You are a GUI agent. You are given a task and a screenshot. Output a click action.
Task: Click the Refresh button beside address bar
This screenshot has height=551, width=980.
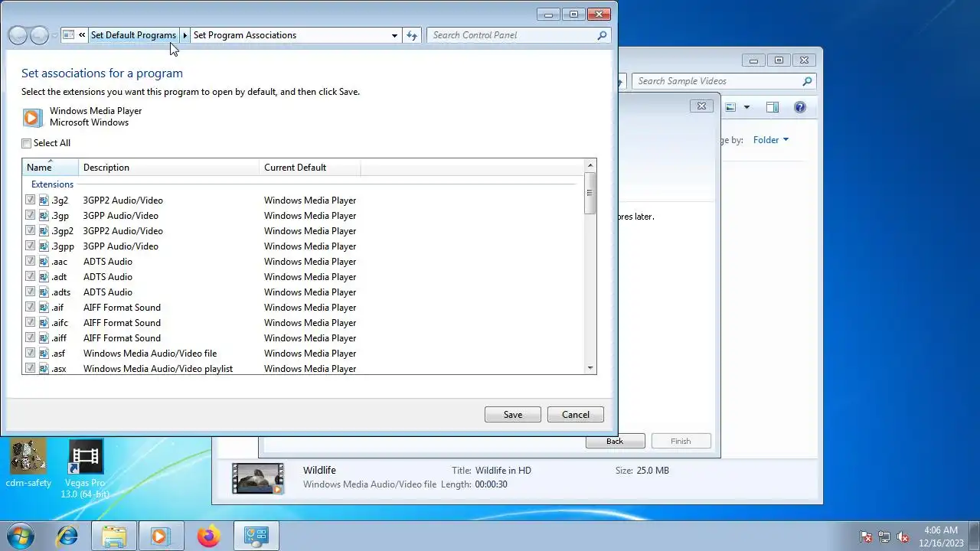(412, 35)
